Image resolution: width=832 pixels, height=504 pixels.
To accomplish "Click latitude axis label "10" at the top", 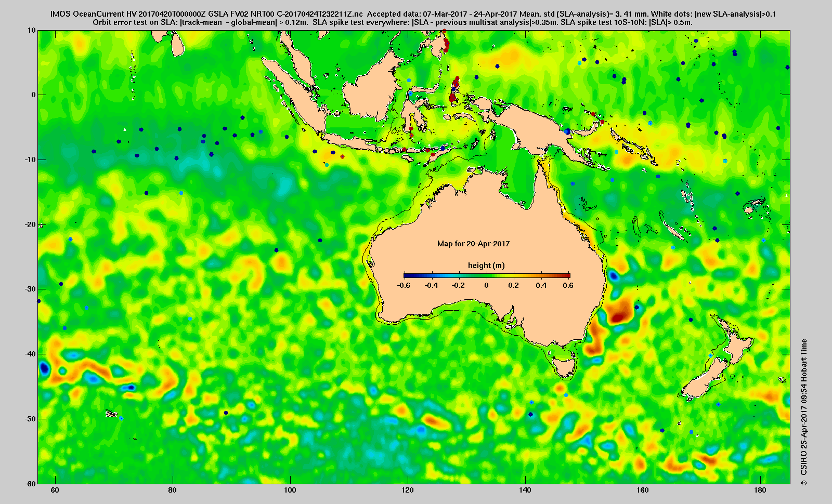I will [x=32, y=31].
